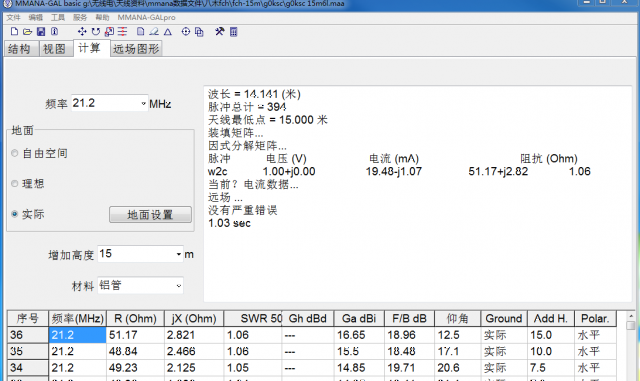Screen dimensions: 640x381
Task: Click the Gh dBd column header
Action: (x=307, y=319)
